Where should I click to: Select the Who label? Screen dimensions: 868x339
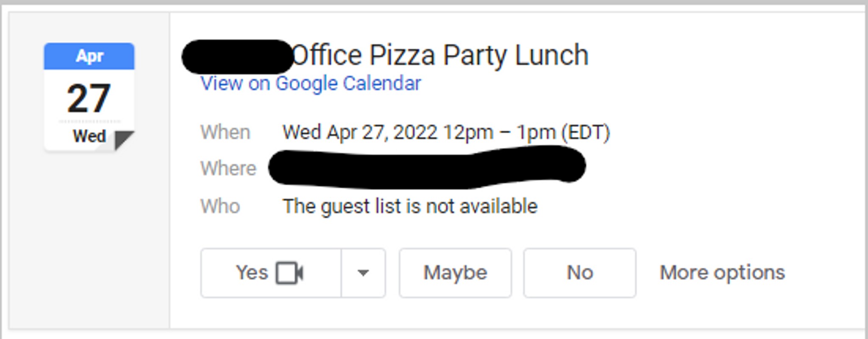pos(220,207)
